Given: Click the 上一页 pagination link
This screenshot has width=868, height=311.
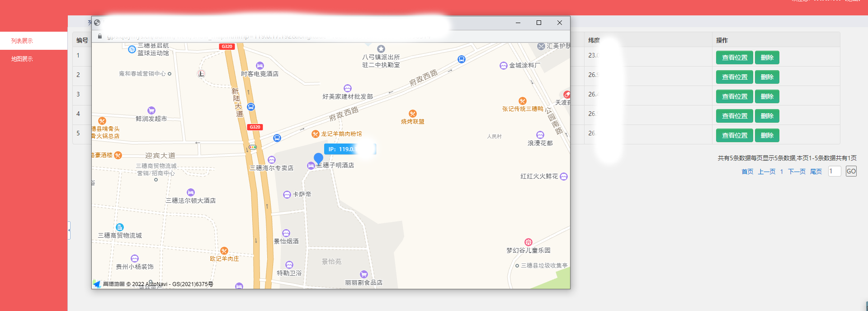Looking at the screenshot, I should point(767,172).
